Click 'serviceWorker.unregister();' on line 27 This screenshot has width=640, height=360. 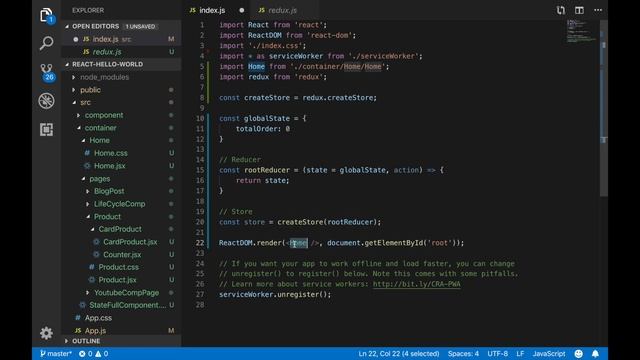click(275, 294)
